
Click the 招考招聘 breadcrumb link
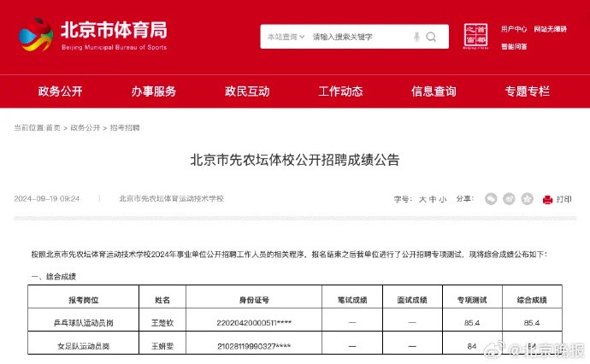click(x=125, y=127)
